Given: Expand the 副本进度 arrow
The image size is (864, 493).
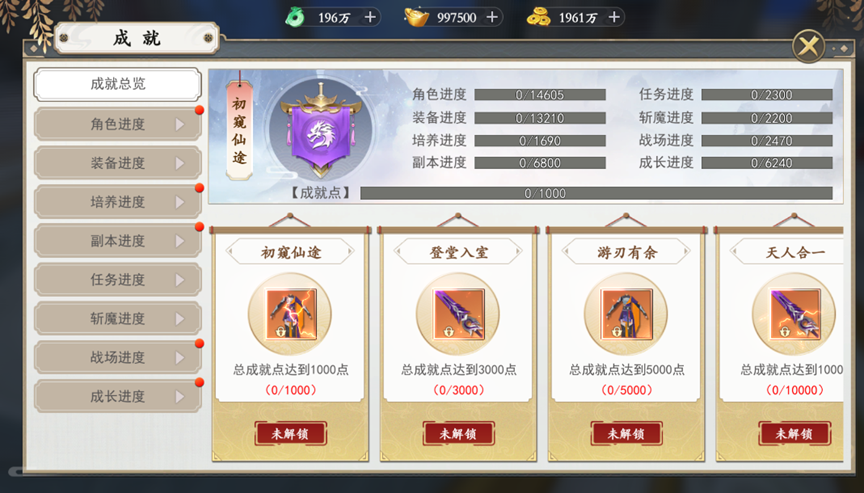Looking at the screenshot, I should click(180, 241).
